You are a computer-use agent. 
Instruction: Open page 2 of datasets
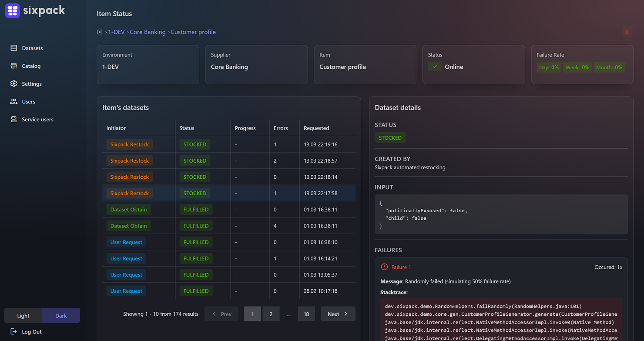(x=271, y=314)
